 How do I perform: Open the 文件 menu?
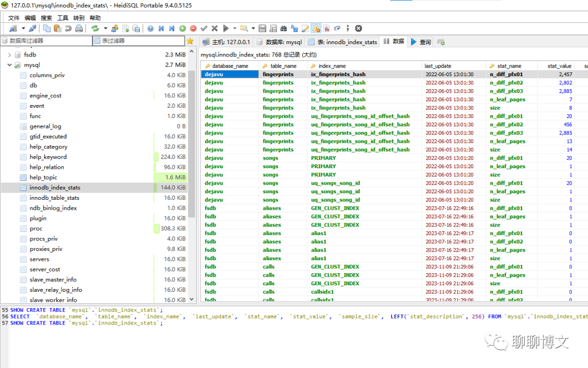[x=14, y=18]
